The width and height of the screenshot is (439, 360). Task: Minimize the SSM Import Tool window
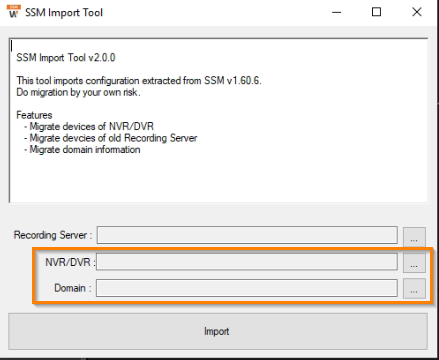(x=337, y=12)
